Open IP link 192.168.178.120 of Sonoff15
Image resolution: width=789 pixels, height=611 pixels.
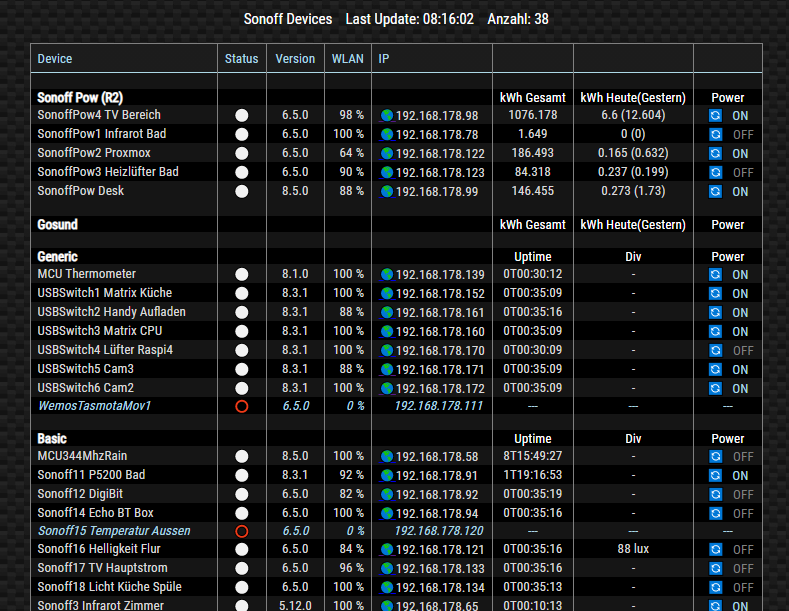click(x=438, y=530)
